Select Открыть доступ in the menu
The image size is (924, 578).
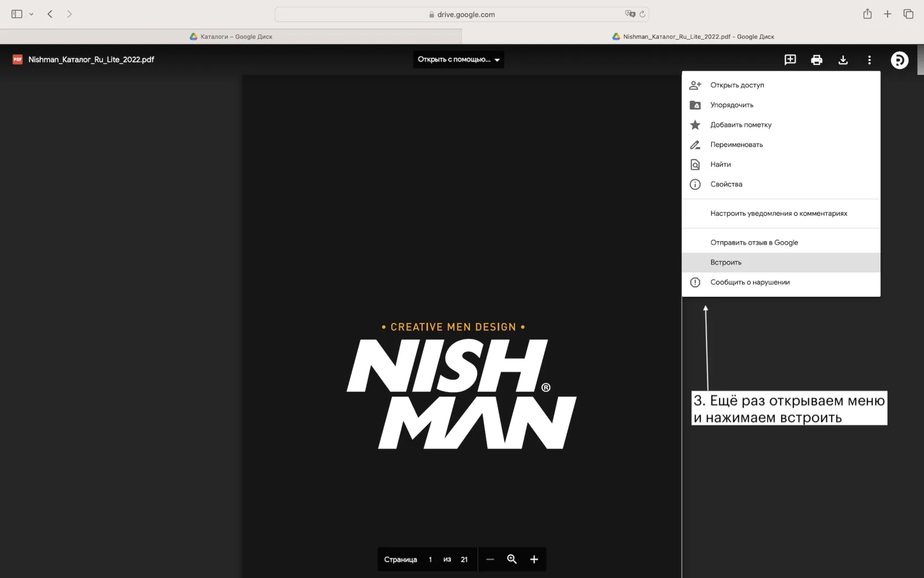[x=781, y=85]
